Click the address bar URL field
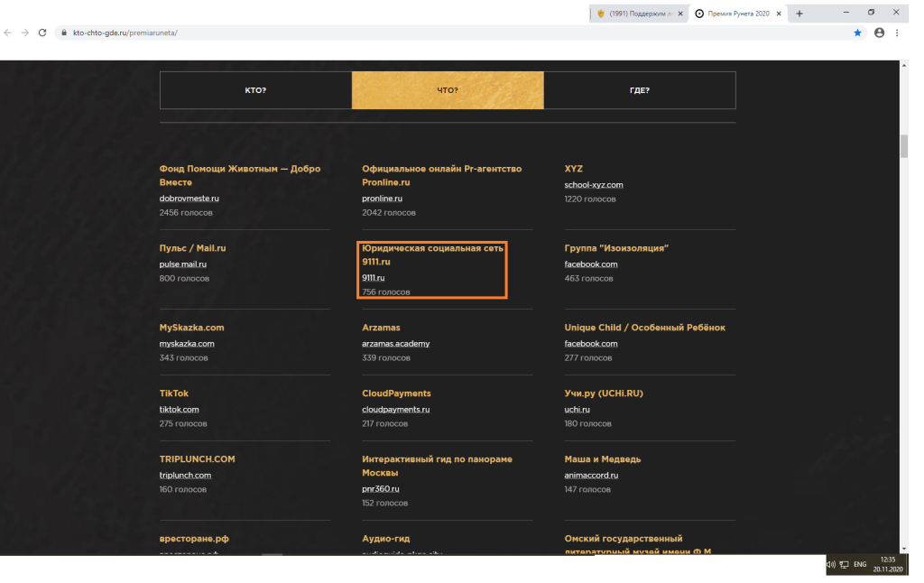Image resolution: width=924 pixels, height=583 pixels. click(451, 32)
